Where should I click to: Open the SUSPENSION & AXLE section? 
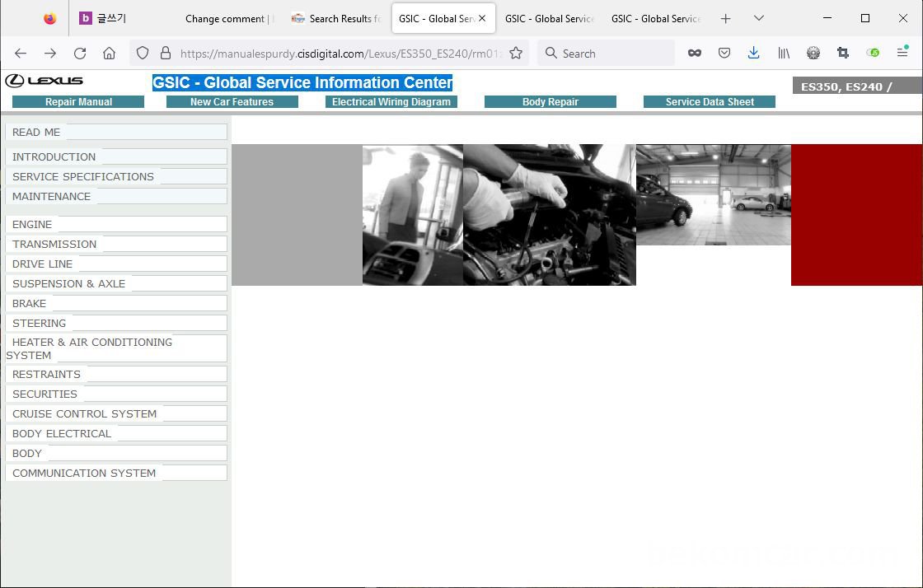(x=69, y=283)
